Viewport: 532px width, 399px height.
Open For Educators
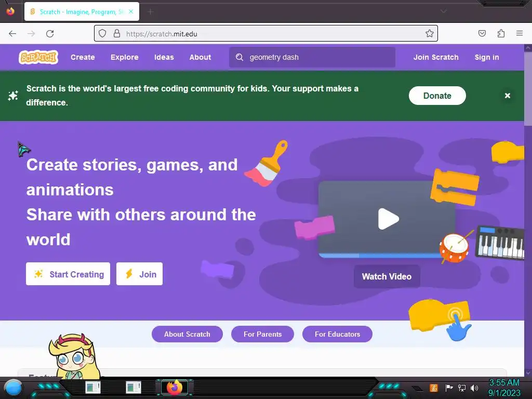click(337, 334)
